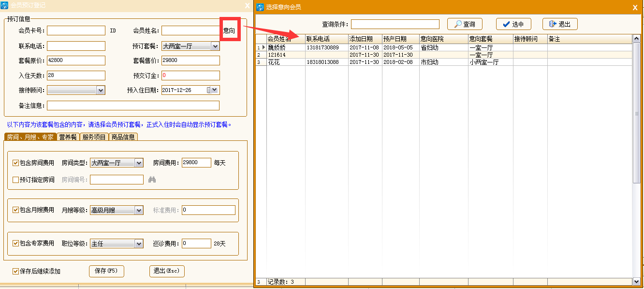Toggle the 保存后继续添加 checkbox
644x289 pixels.
coord(15,271)
